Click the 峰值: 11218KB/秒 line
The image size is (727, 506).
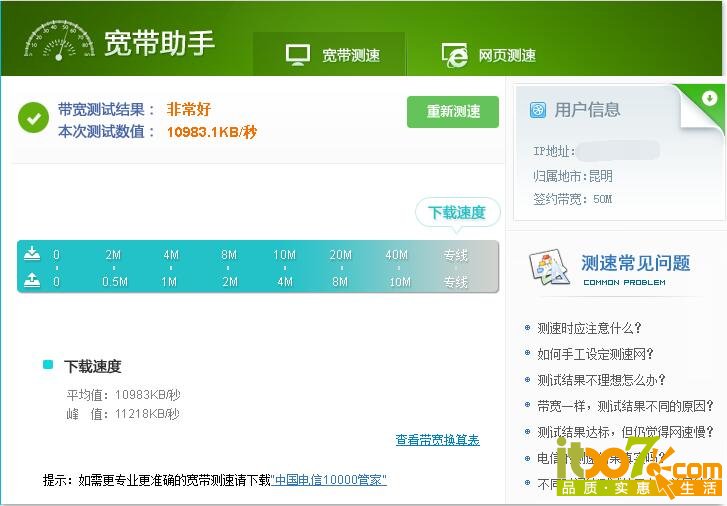click(x=123, y=414)
